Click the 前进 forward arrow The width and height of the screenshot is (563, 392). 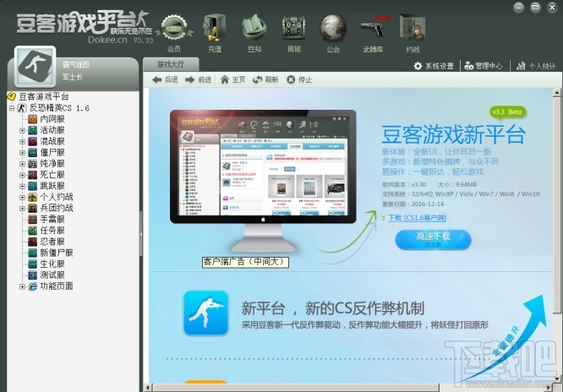point(190,79)
